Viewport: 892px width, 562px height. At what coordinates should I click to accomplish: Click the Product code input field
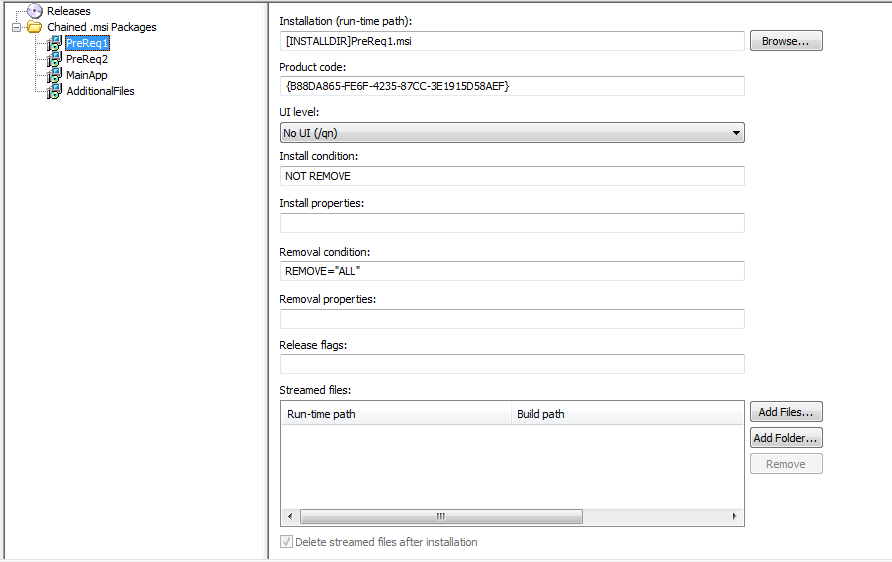pyautogui.click(x=512, y=86)
